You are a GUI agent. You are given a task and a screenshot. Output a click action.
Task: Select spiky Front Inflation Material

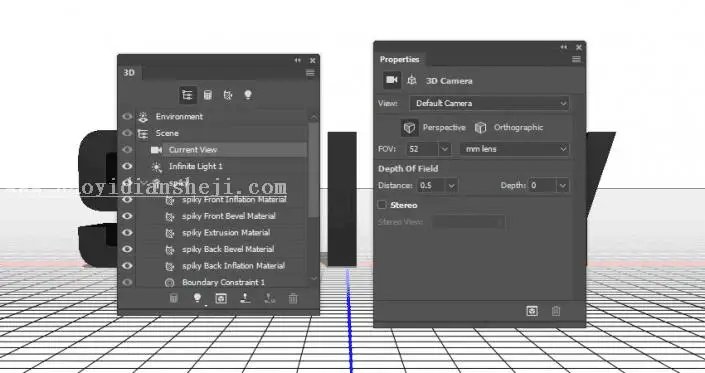(x=222, y=200)
